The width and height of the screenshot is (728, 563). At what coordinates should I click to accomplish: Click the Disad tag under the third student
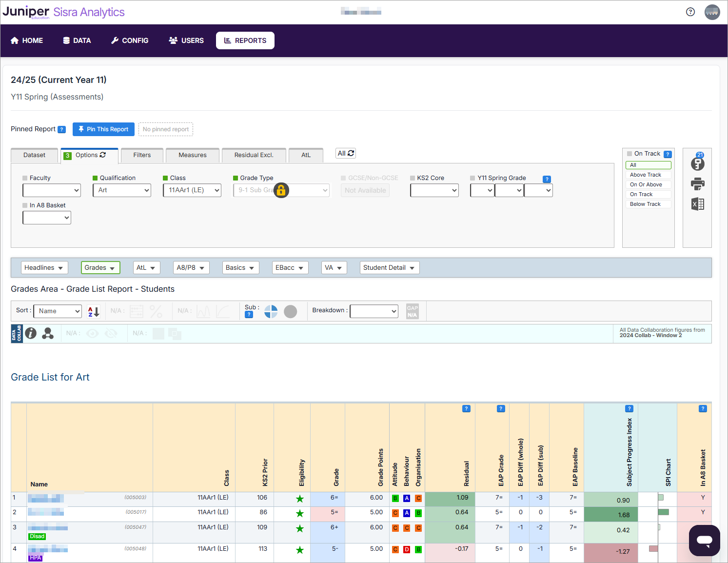37,536
